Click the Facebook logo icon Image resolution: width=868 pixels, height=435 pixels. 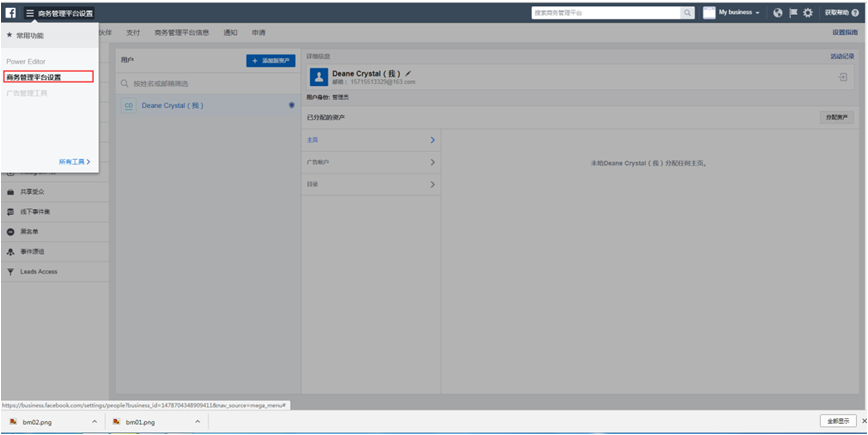click(11, 13)
